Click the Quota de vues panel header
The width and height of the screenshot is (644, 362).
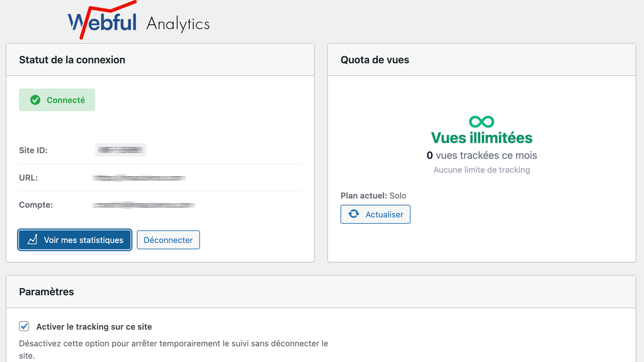click(x=481, y=60)
